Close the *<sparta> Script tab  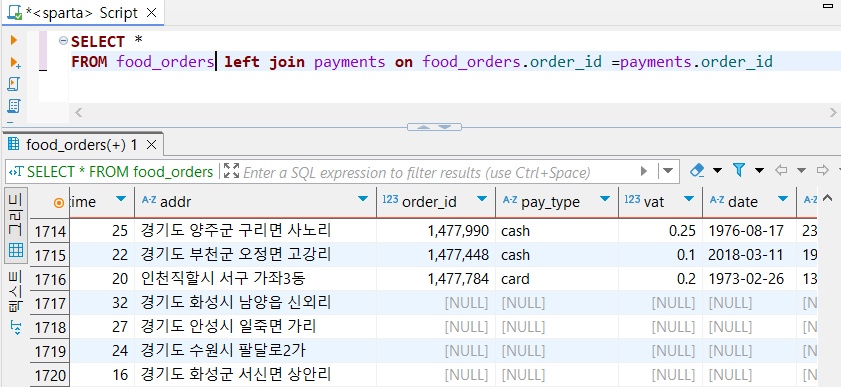pyautogui.click(x=152, y=13)
